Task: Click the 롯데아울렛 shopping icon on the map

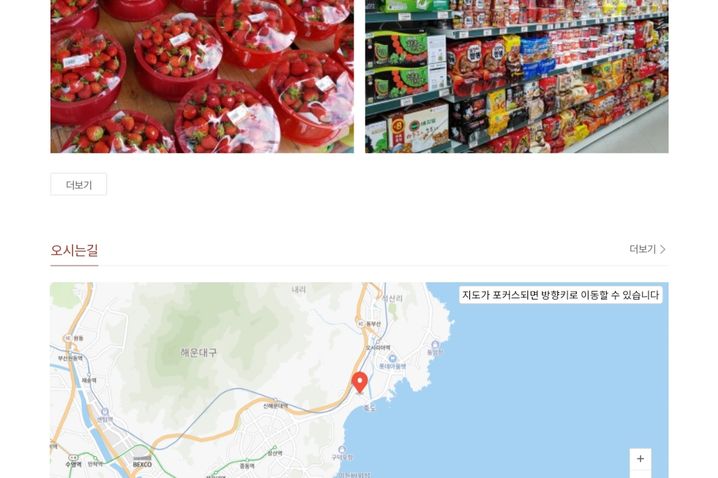Action: point(392,358)
